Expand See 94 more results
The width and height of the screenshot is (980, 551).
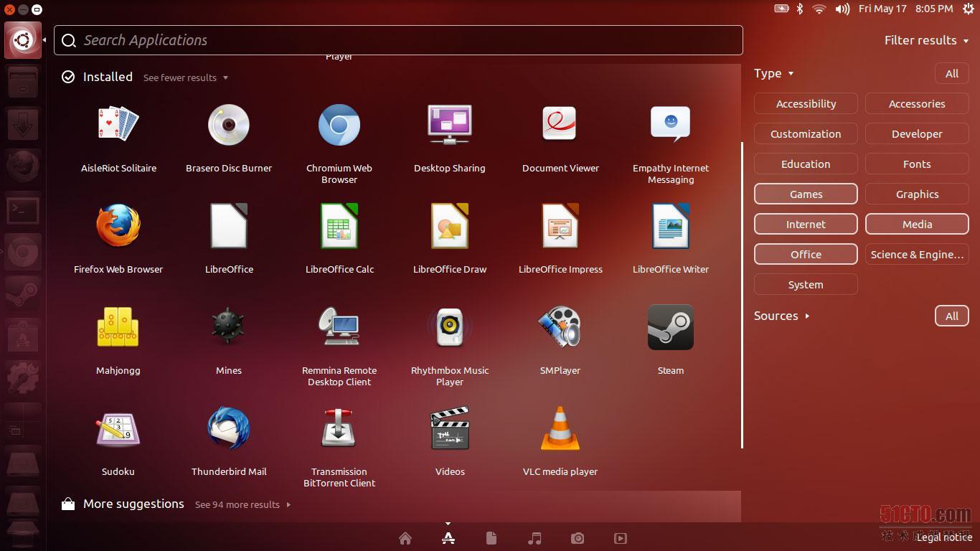click(242, 504)
